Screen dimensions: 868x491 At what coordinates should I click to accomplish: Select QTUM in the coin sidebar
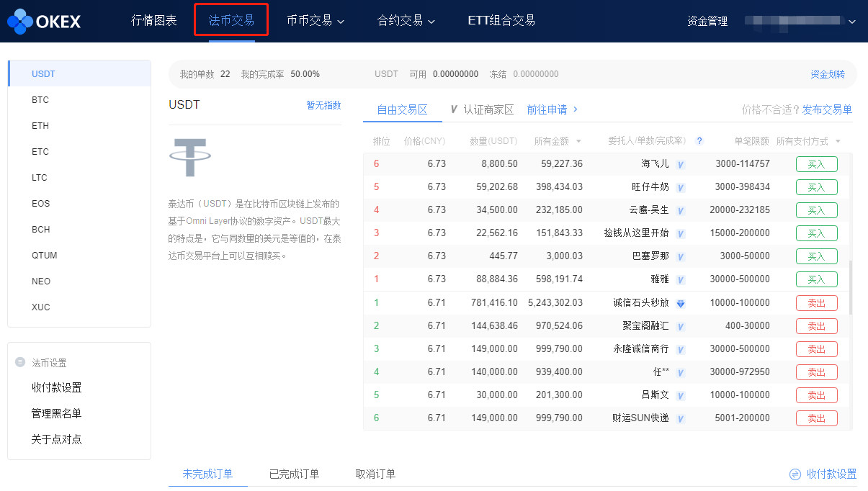[x=79, y=256]
